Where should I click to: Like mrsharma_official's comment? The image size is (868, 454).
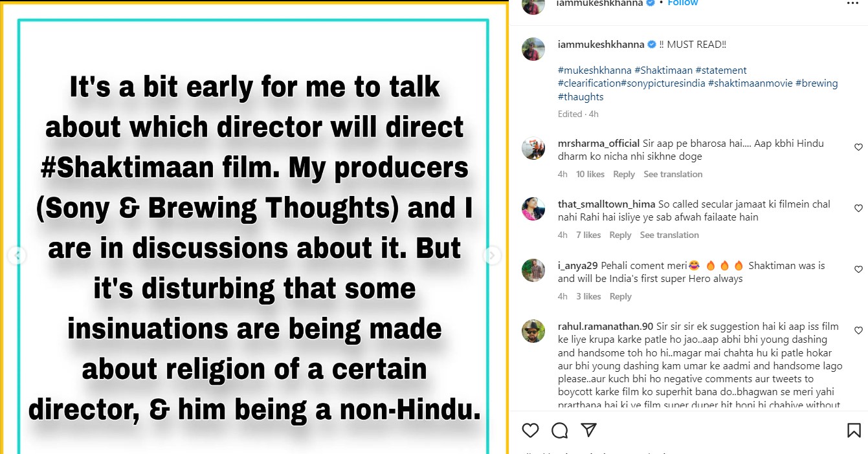coord(858,147)
